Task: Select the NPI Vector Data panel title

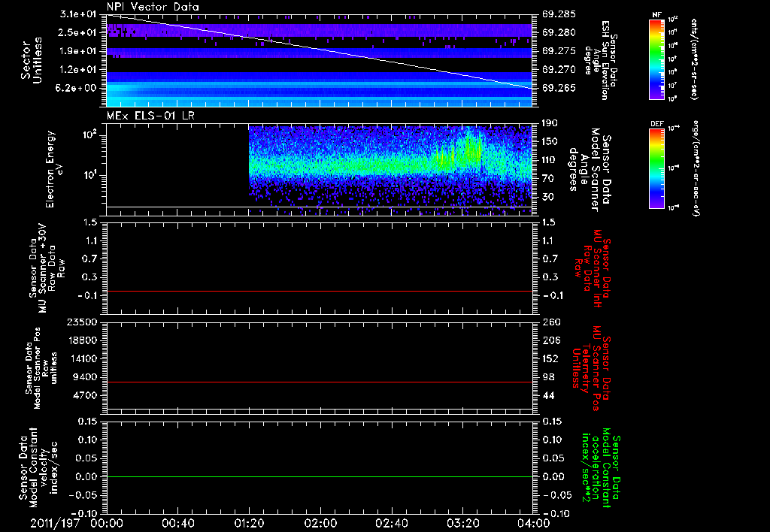Action: [153, 8]
